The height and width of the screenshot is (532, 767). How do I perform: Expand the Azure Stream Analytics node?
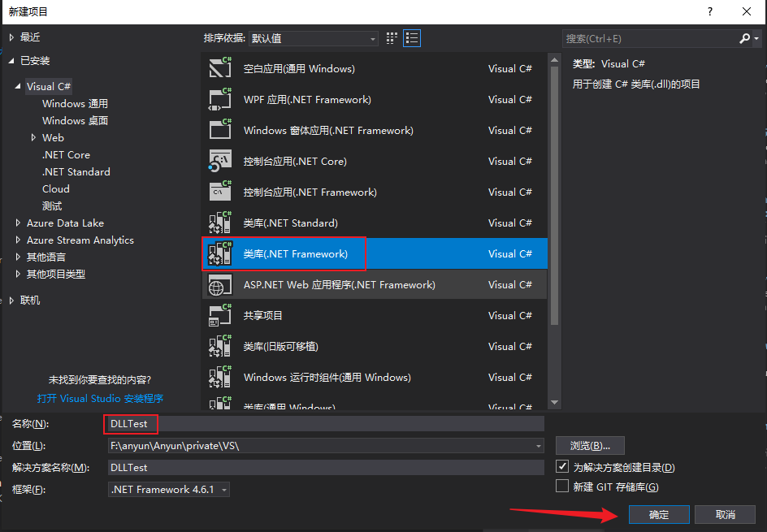(18, 240)
